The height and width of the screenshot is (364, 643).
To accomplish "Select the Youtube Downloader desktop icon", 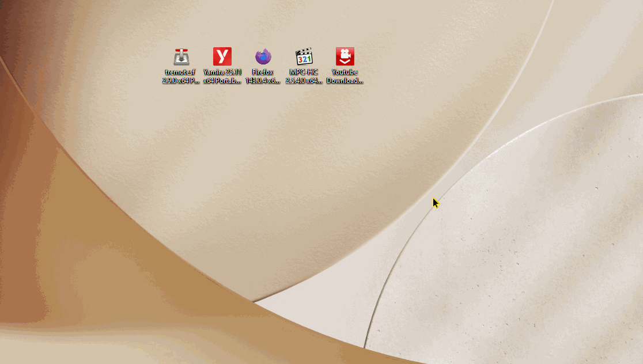I will [x=345, y=56].
